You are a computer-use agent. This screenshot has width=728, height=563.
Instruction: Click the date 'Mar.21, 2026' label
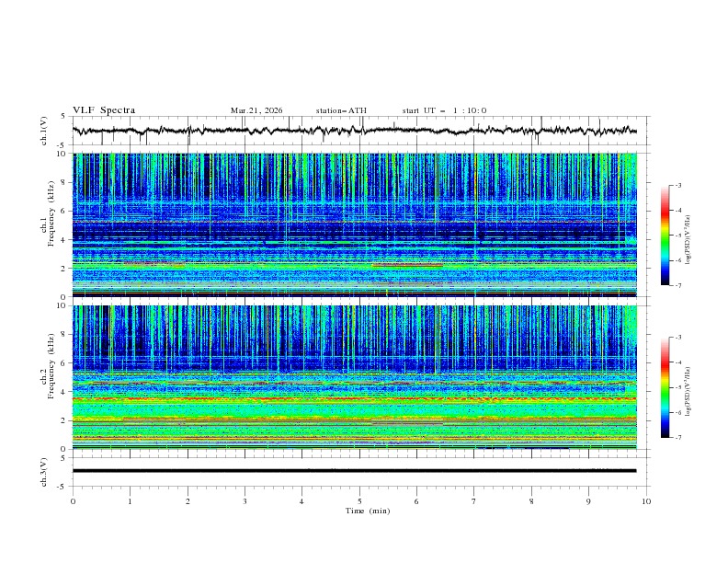[x=256, y=110]
